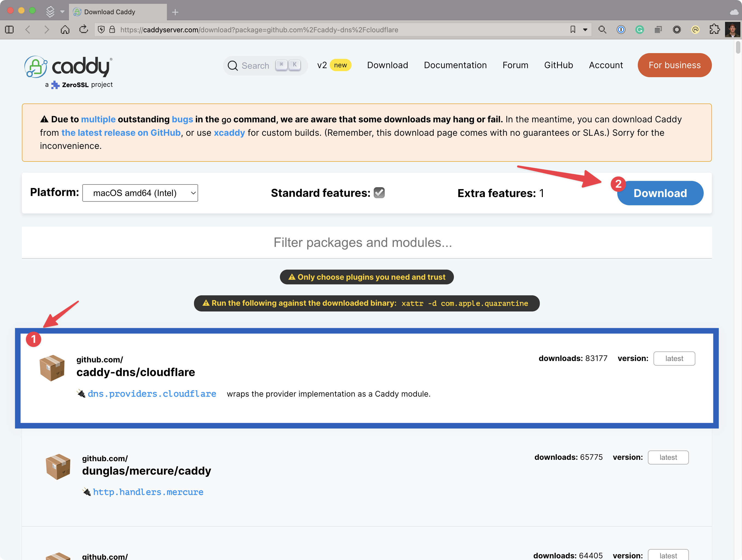Expand dunglas/mercure/caddy version selector
This screenshot has width=742, height=560.
click(x=668, y=458)
